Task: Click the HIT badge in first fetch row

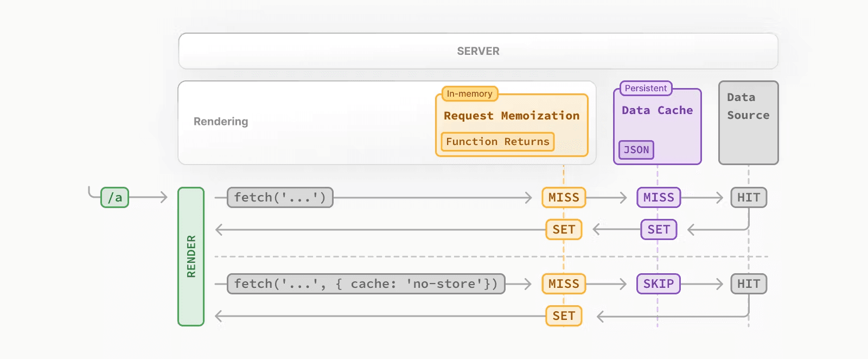Action: coord(749,198)
